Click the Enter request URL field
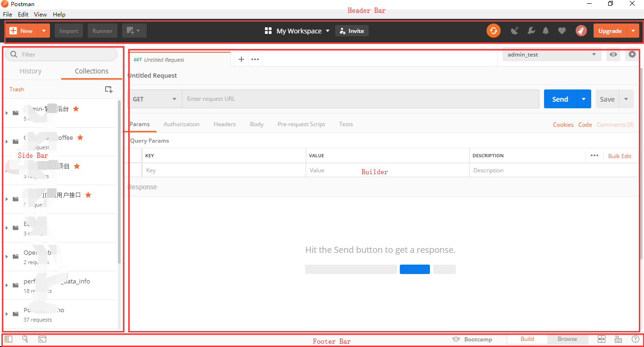Viewport: 644px width, 347px height. click(x=361, y=99)
